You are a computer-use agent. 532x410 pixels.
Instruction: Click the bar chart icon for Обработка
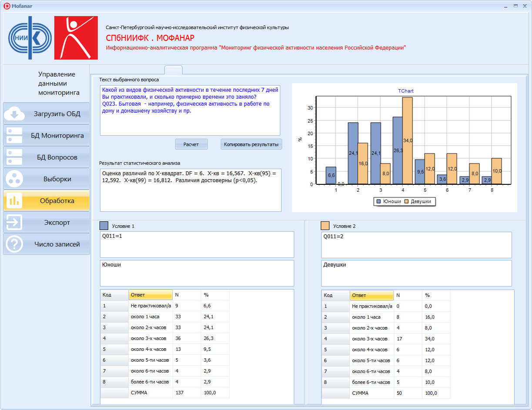14,201
